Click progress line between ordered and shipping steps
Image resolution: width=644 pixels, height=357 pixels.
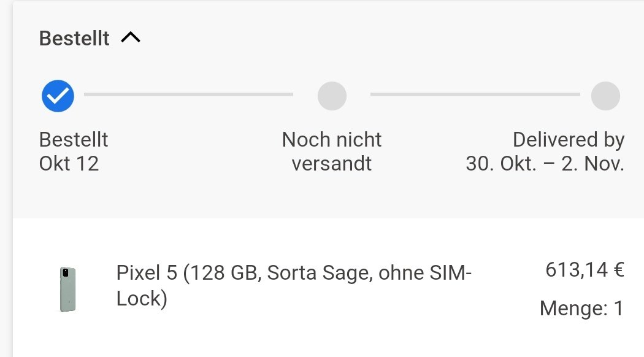coord(188,94)
